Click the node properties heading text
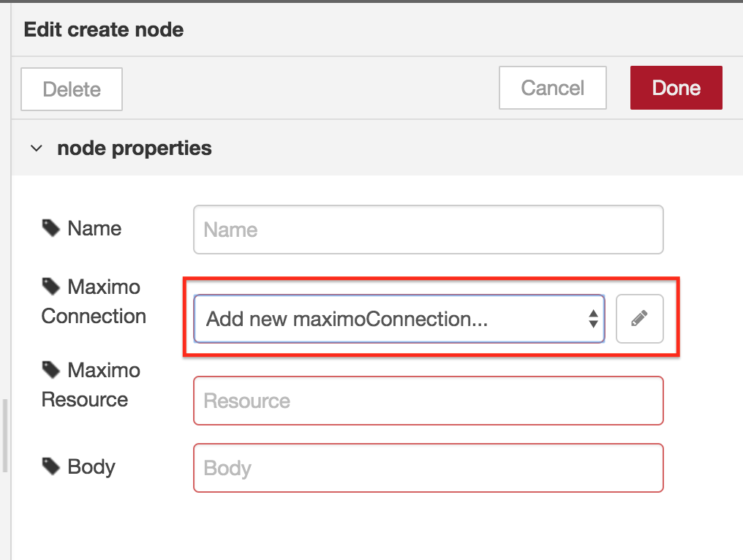The width and height of the screenshot is (743, 560). point(135,148)
